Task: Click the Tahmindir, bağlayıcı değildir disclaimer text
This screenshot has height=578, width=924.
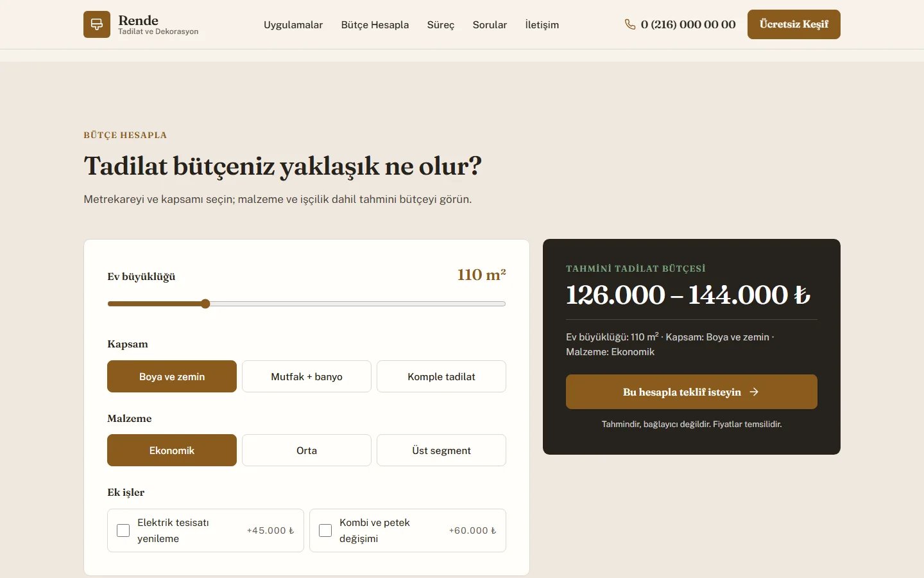Action: [692, 424]
